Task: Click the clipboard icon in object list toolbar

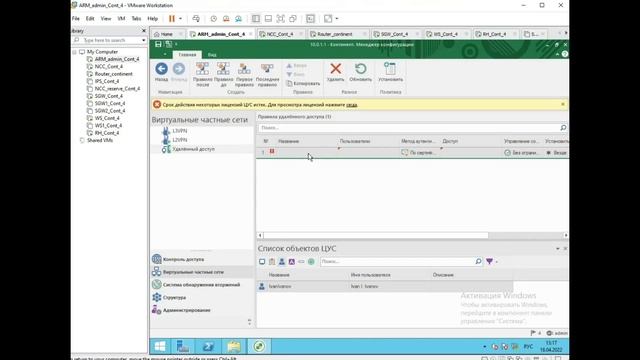Action: pos(272,262)
